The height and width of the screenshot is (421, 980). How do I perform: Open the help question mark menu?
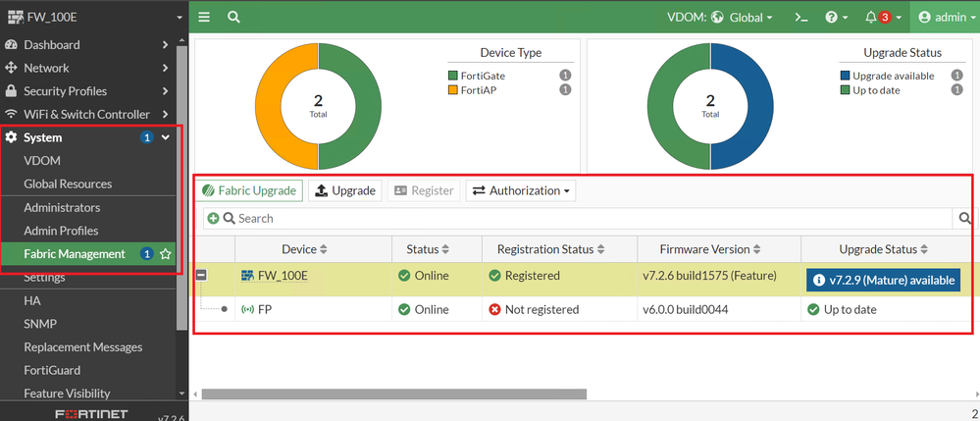point(834,17)
